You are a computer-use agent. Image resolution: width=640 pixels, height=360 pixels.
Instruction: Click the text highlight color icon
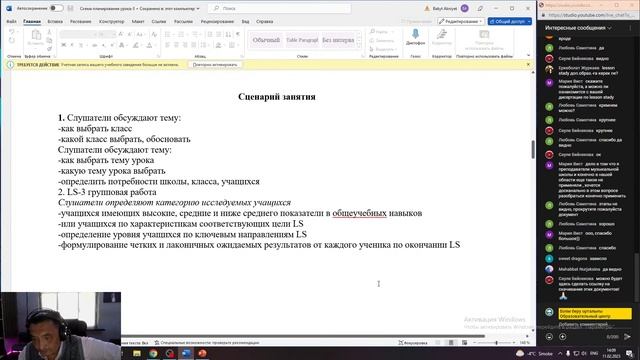pos(136,45)
